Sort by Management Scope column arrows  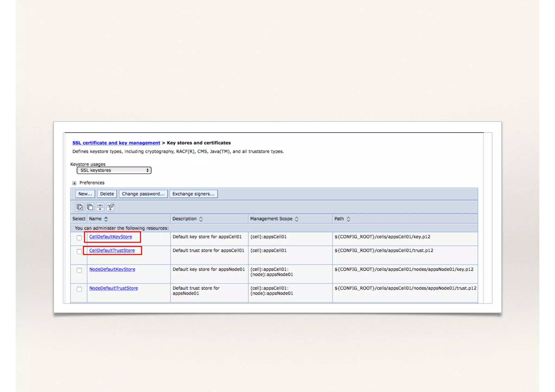tap(296, 219)
